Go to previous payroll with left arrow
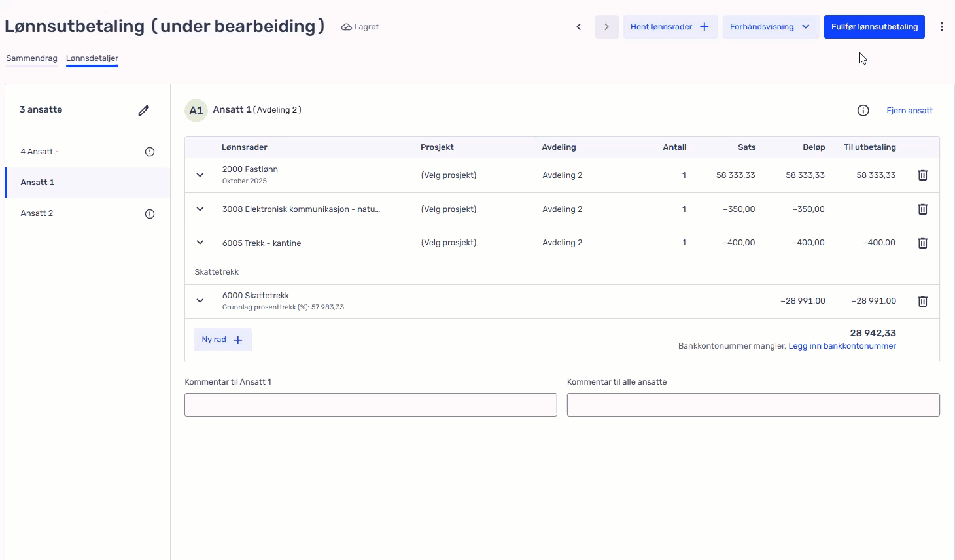Image resolution: width=955 pixels, height=560 pixels. (579, 27)
